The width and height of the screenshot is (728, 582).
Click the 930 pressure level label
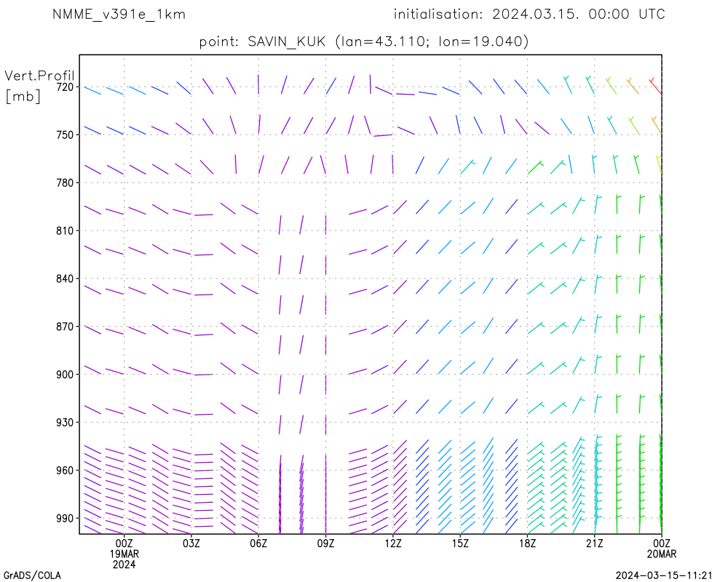[x=65, y=423]
